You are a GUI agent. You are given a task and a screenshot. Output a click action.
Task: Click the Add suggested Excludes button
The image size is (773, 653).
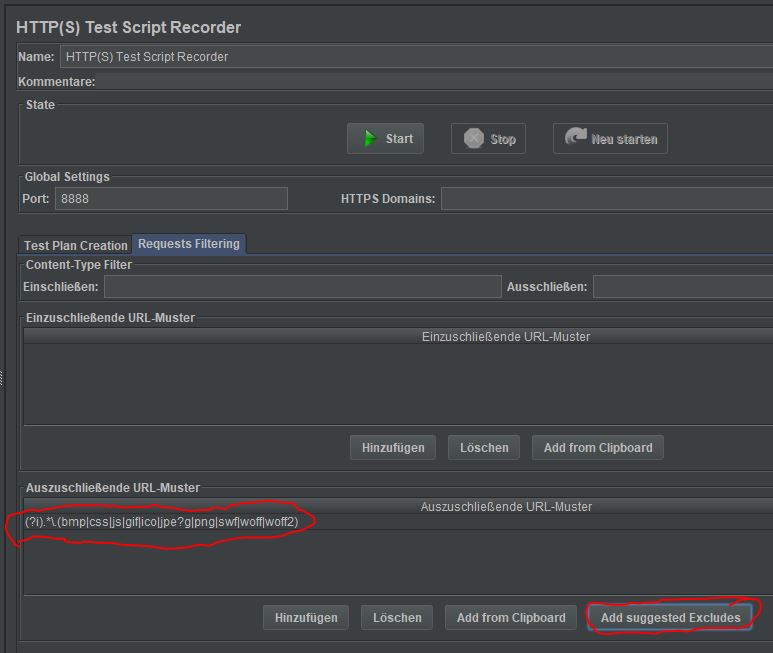670,617
